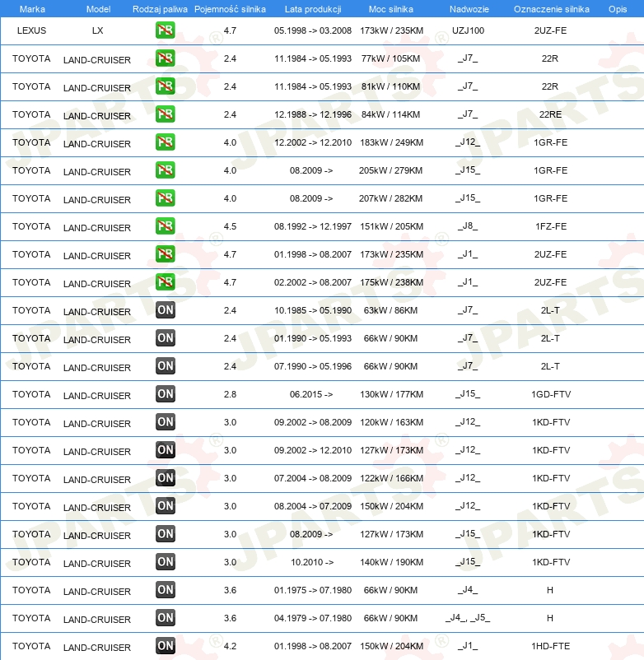
Task: Click the Rodzaj paliwa column header
Action: point(160,9)
